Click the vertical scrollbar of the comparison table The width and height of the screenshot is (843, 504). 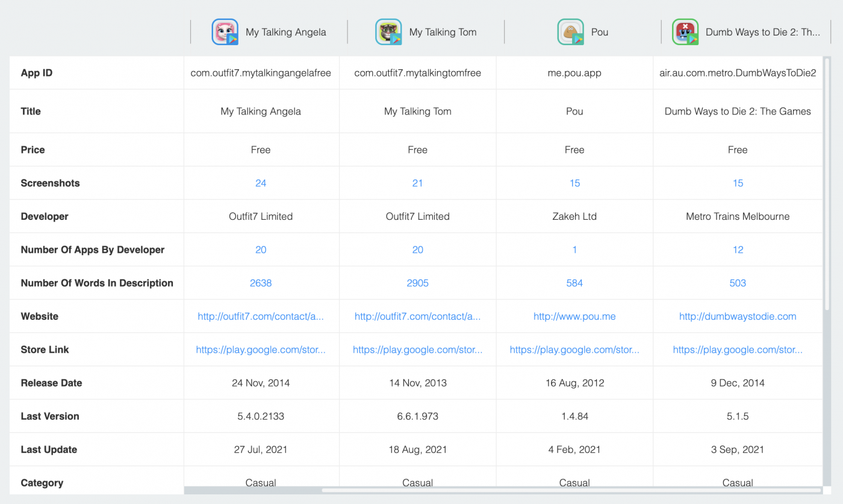click(827, 184)
